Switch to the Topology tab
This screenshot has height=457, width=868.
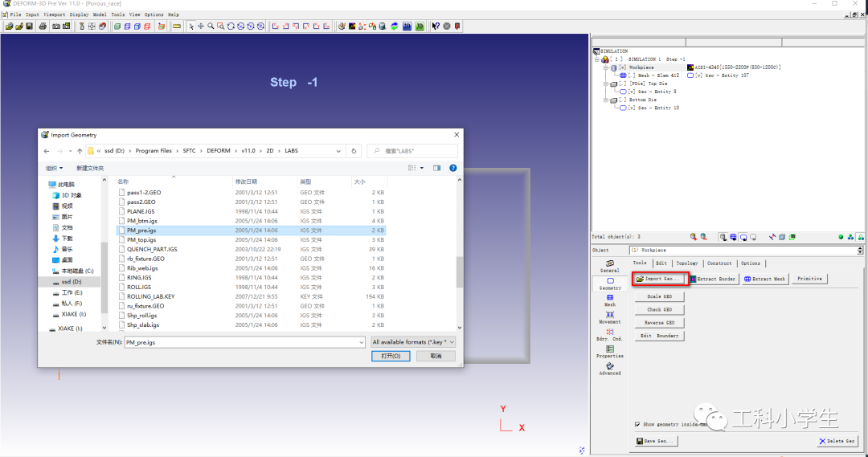coord(686,263)
